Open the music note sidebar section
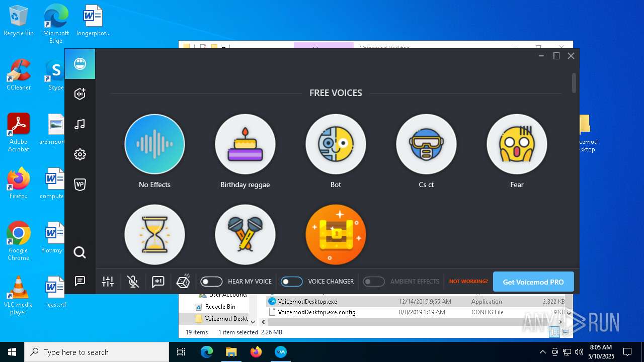Image resolution: width=644 pixels, height=362 pixels. (80, 124)
